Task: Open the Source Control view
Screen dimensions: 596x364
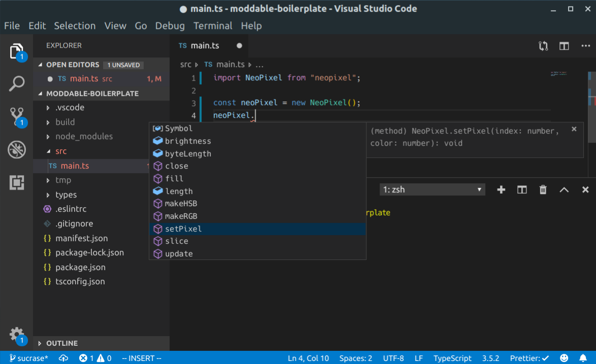Action: tap(17, 117)
